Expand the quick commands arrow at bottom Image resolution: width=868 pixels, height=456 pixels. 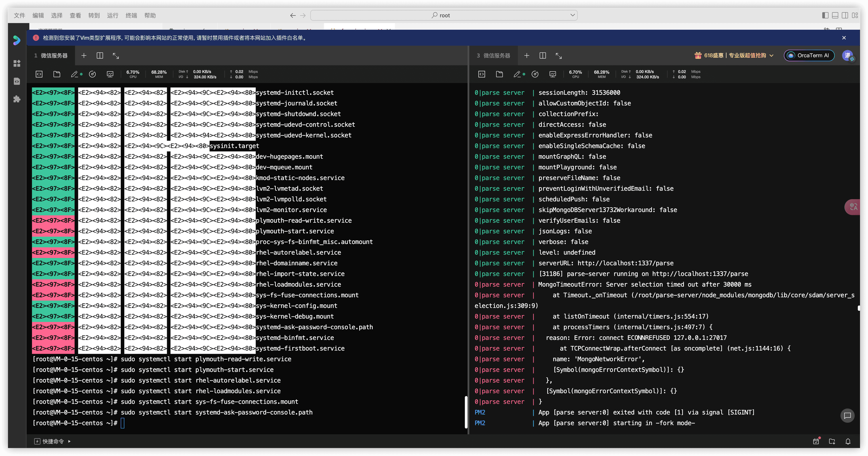coord(69,441)
